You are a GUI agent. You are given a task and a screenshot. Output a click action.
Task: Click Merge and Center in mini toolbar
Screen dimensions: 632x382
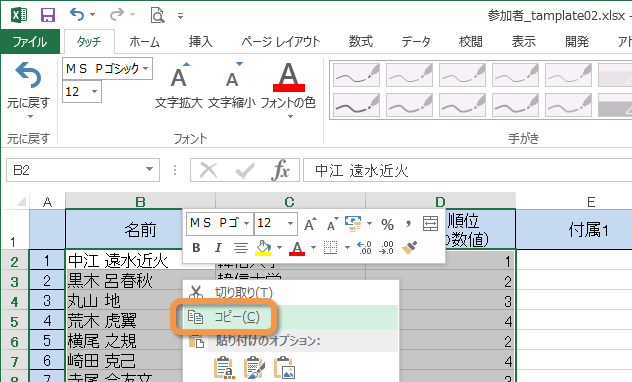click(430, 224)
